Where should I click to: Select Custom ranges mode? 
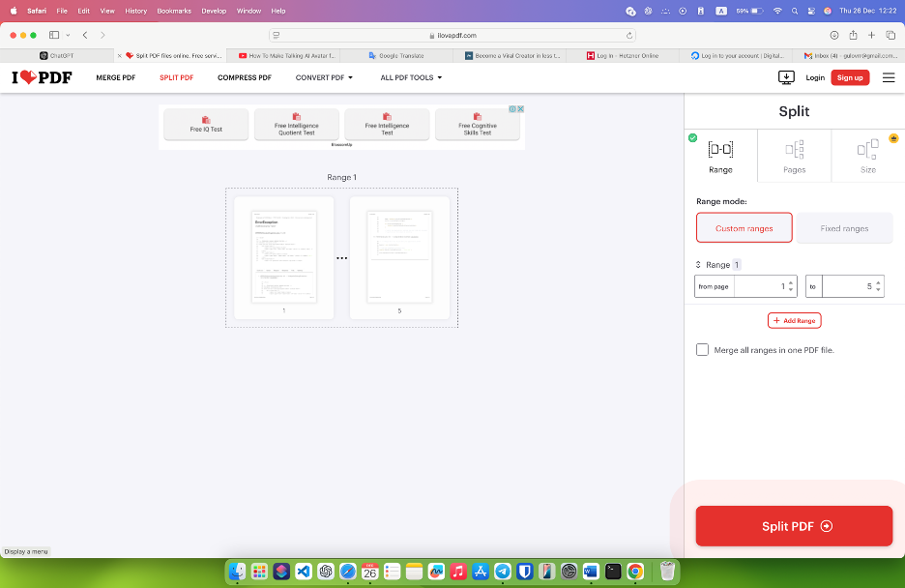coord(744,228)
